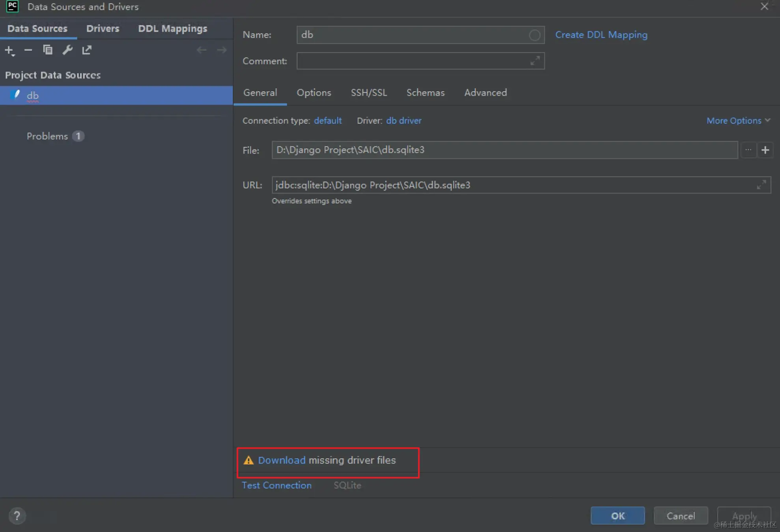Click Download missing driver files link

coord(282,460)
